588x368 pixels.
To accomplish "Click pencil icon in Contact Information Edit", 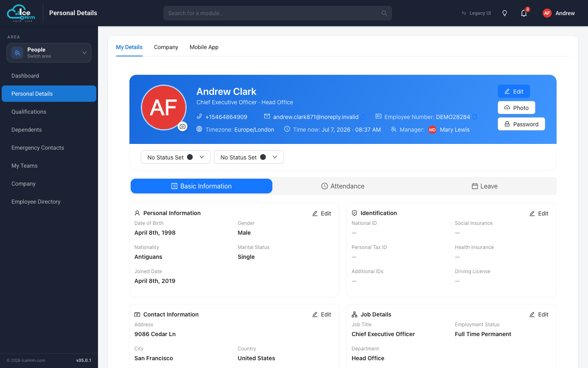I will click(315, 314).
